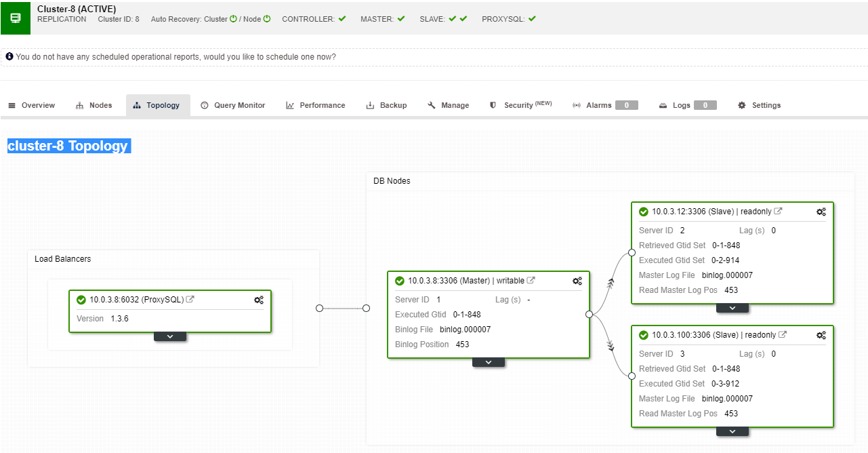Click green status check on ProxySQL node
The height and width of the screenshot is (453, 868).
click(81, 300)
